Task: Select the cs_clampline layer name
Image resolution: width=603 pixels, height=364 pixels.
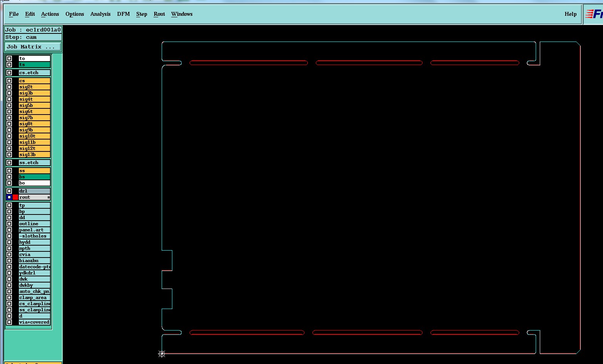Action: point(34,304)
